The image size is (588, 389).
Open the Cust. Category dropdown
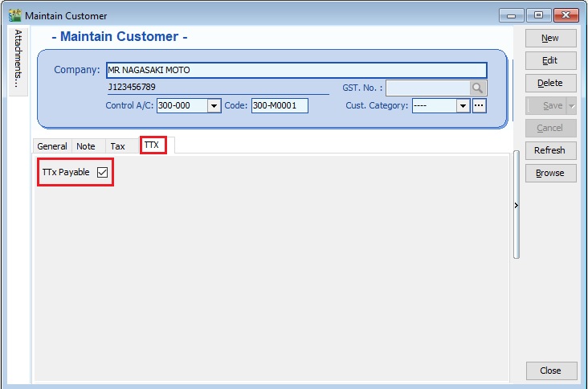pyautogui.click(x=463, y=106)
